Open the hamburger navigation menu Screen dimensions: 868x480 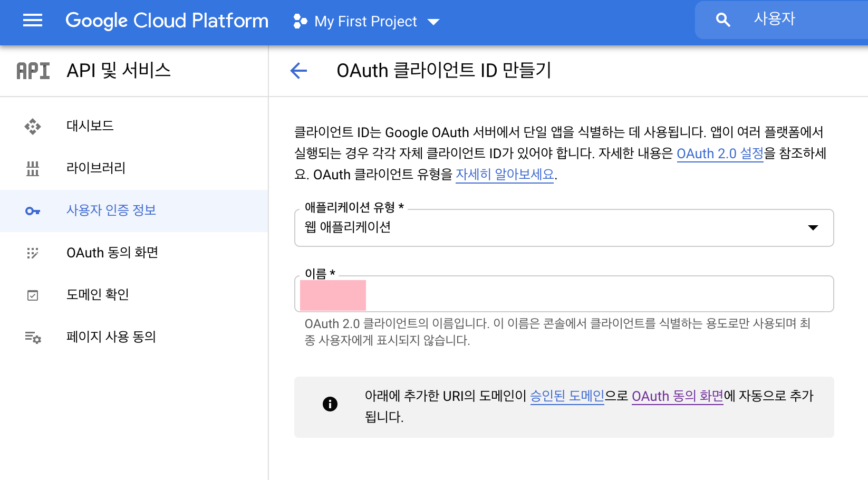(33, 21)
